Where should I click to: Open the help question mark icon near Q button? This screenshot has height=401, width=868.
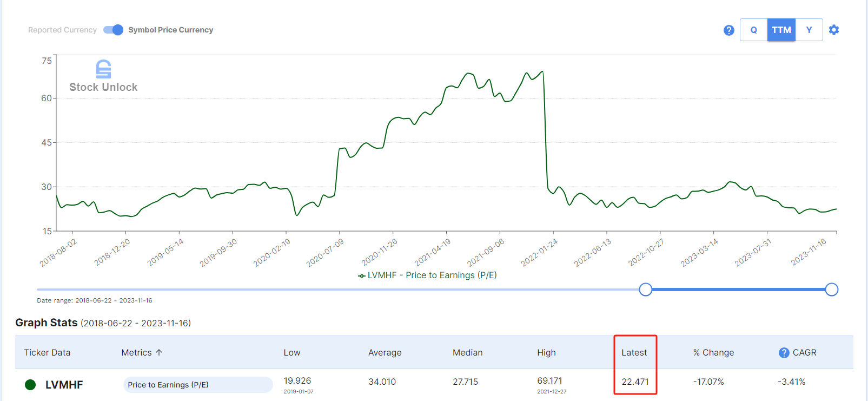[728, 30]
